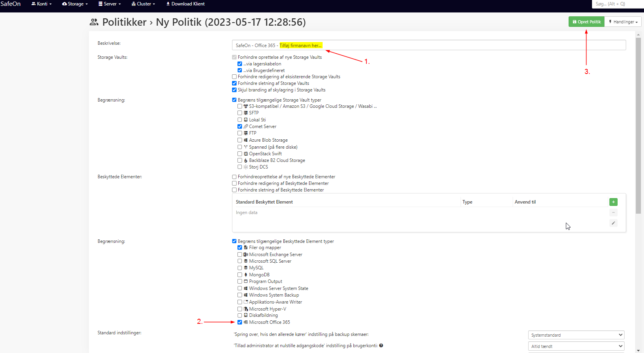Screen dimensions: 644x353
Task: Toggle Forhindre sletning af Storage Vaults
Action: pyautogui.click(x=234, y=83)
